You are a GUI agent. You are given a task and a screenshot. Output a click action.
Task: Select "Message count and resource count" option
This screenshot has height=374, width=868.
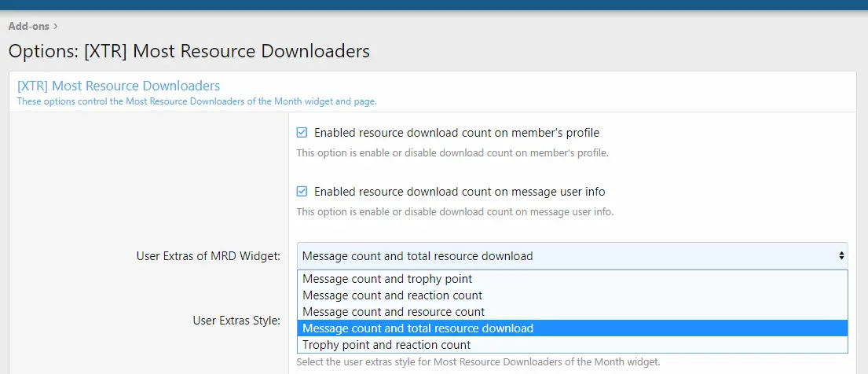[572, 312]
